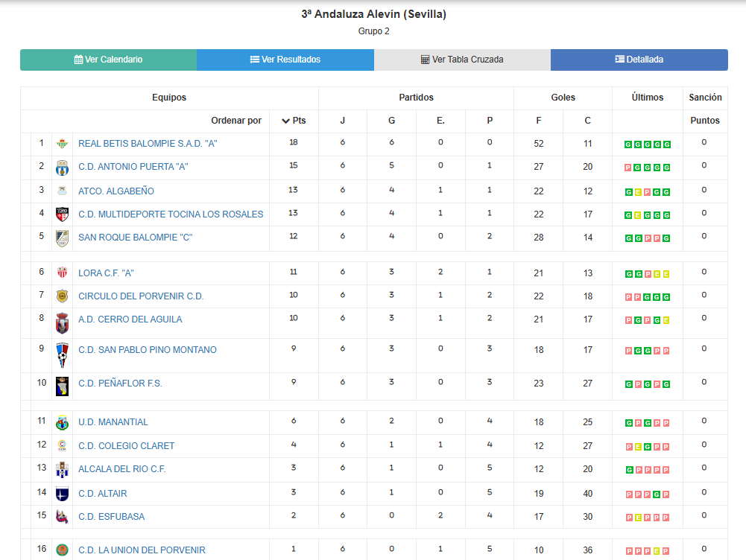Open CIRCULO DEL PORVENIR C.D. link
This screenshot has height=560, width=746.
tap(141, 296)
